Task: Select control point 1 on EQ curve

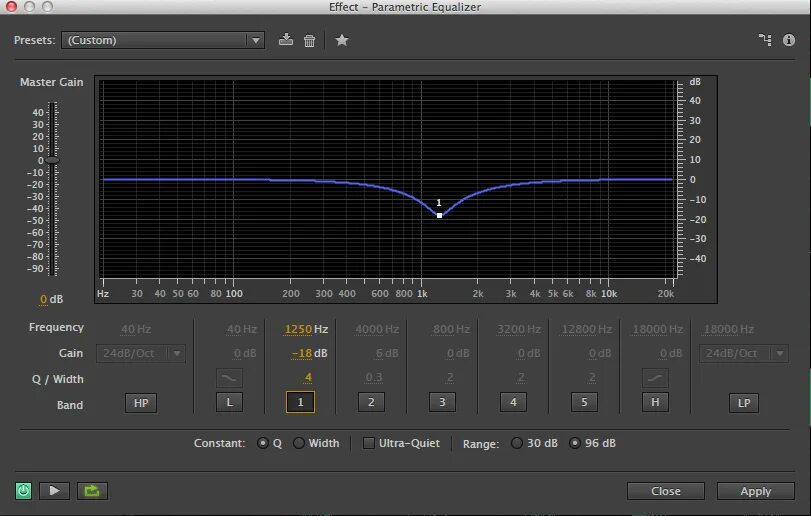Action: (x=439, y=215)
